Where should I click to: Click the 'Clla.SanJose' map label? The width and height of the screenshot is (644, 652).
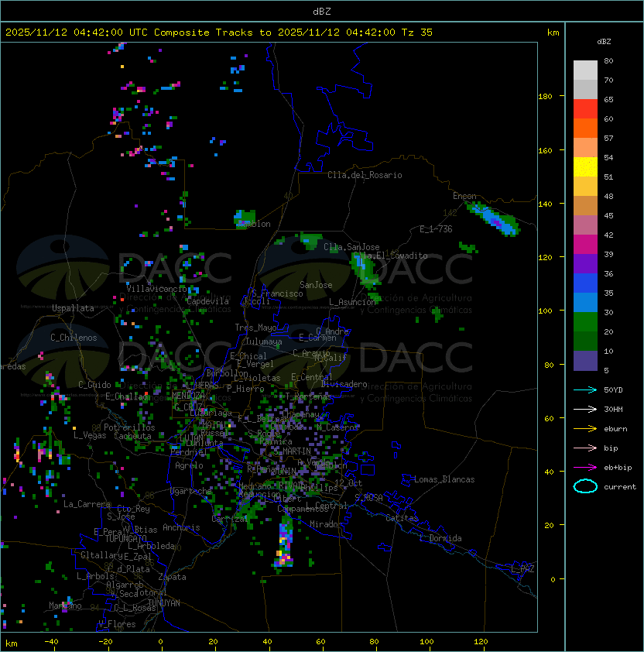tap(351, 247)
